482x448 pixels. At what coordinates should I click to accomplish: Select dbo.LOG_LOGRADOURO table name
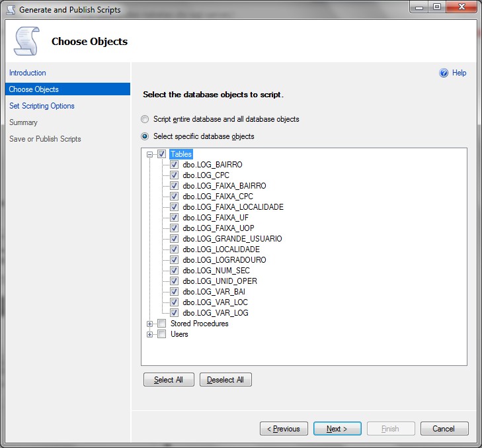[224, 260]
